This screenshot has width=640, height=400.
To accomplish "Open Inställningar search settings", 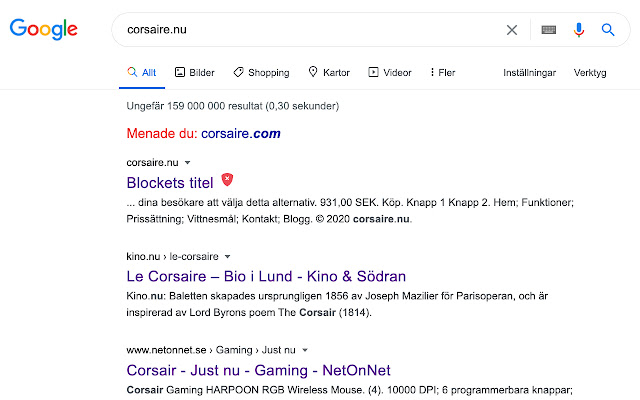I will point(529,72).
